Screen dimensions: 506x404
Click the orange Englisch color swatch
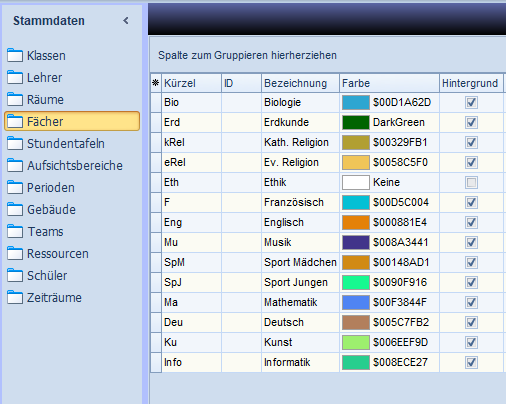point(356,222)
